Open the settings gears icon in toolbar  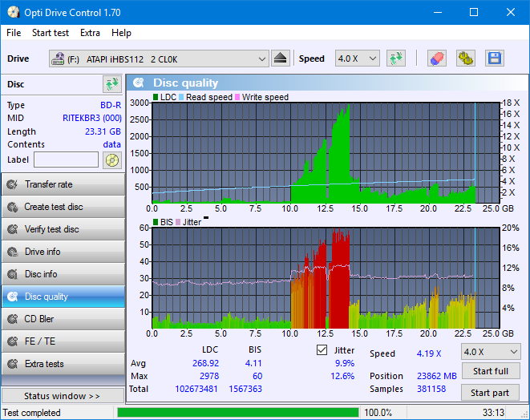point(466,59)
